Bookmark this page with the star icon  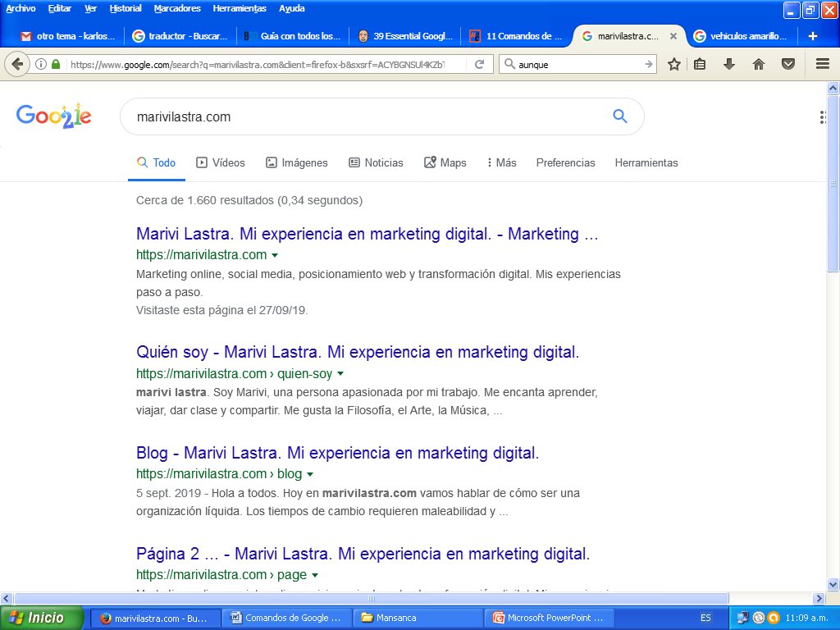(x=674, y=64)
